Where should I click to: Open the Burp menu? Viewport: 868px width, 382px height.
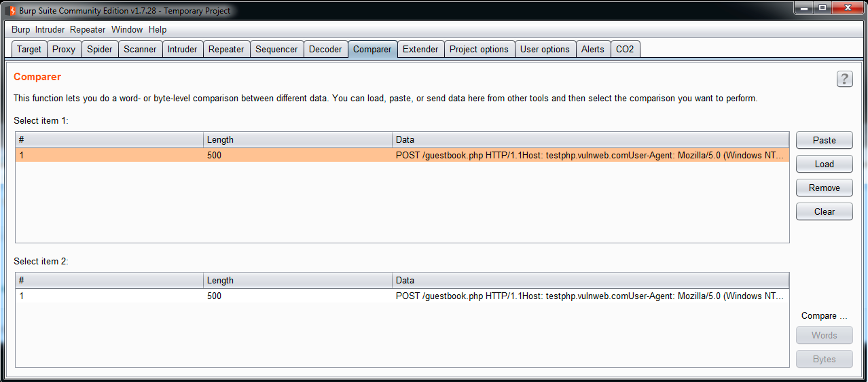[x=20, y=30]
